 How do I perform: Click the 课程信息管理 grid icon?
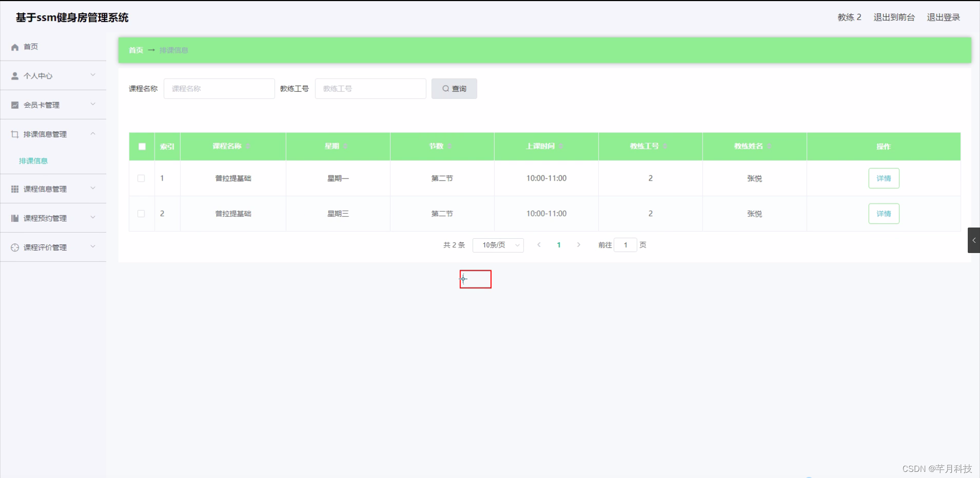click(14, 189)
